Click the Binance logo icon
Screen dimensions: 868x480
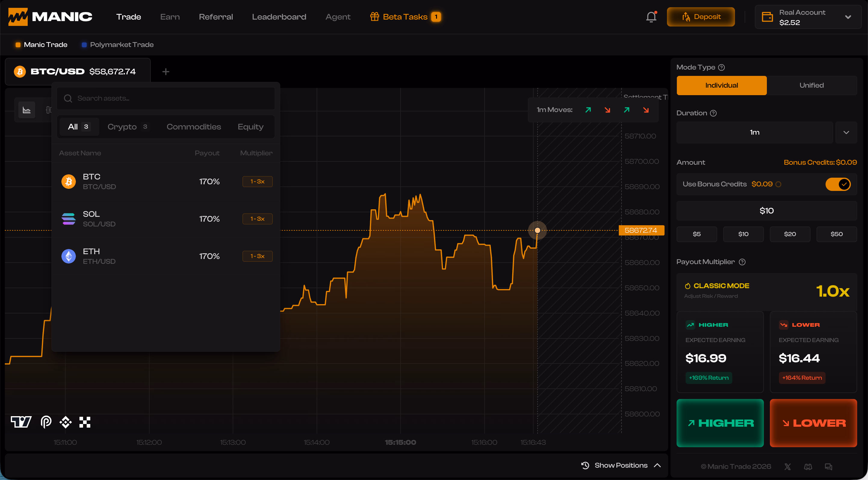click(65, 422)
